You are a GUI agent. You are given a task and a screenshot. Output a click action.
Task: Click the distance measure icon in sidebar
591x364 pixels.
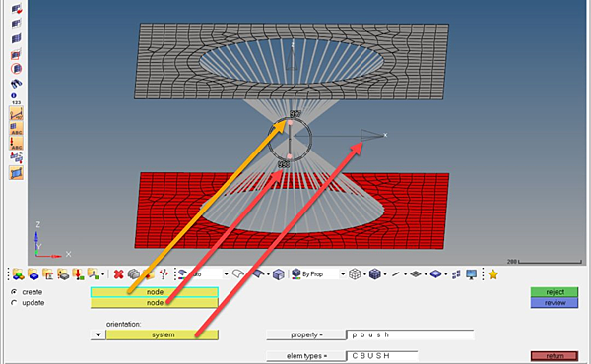click(x=16, y=113)
